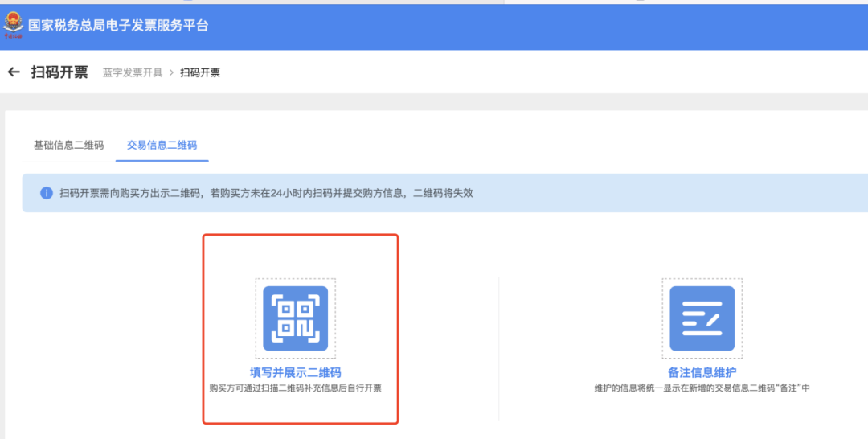This screenshot has width=868, height=439.
Task: Click the blue info icon in notice banner
Action: point(47,193)
